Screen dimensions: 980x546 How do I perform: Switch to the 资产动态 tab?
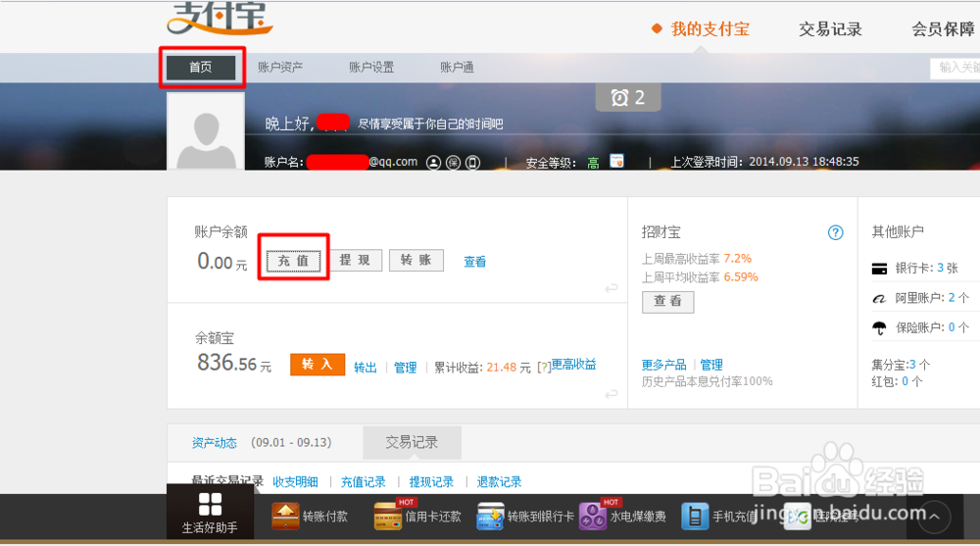(x=214, y=443)
